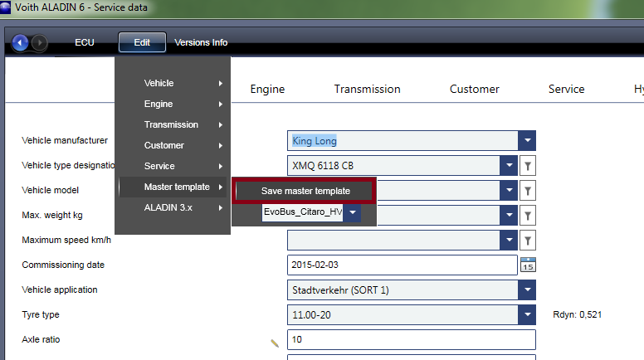Click the filter icon for Vehicle model
The image size is (644, 360).
(528, 191)
